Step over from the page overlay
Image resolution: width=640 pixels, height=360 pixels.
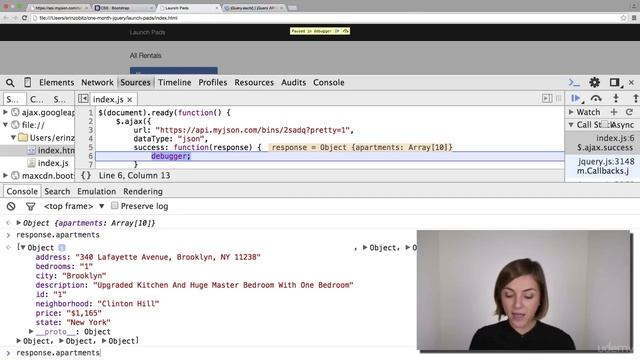[x=345, y=31]
